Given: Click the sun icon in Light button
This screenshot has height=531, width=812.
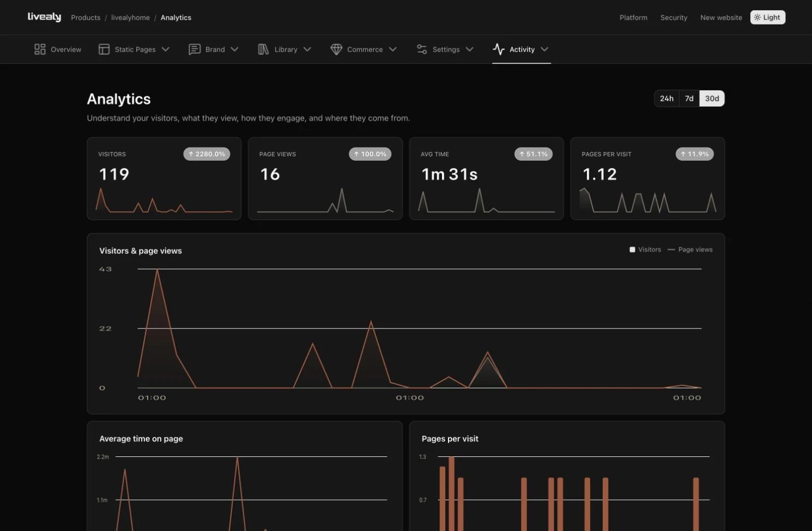Looking at the screenshot, I should coord(758,17).
